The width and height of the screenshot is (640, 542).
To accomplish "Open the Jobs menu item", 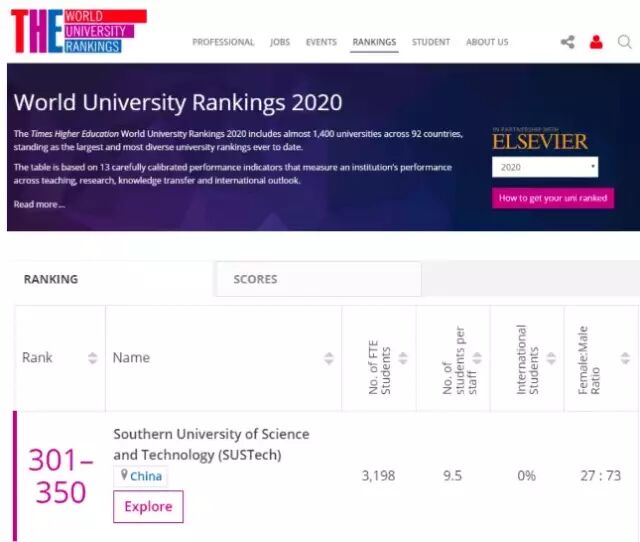I will (x=280, y=42).
